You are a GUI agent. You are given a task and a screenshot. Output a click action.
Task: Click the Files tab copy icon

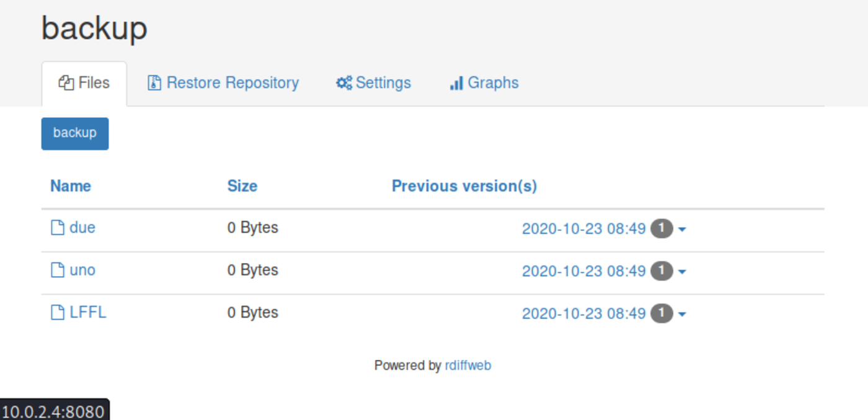point(65,82)
